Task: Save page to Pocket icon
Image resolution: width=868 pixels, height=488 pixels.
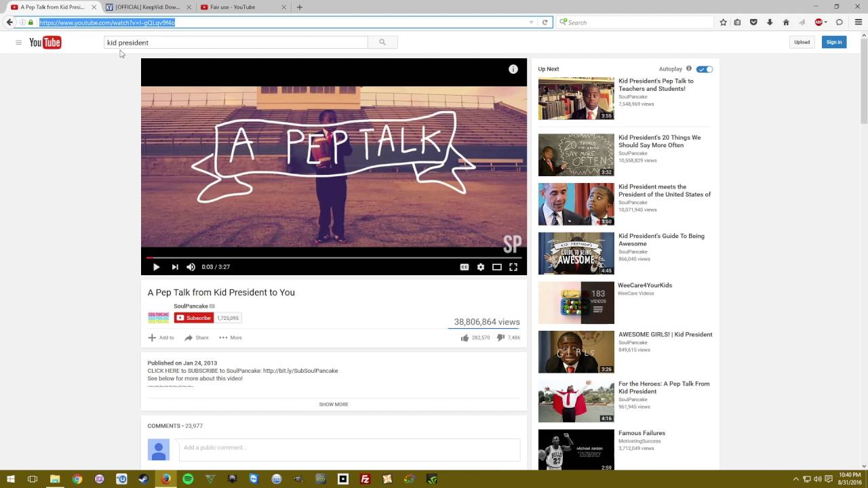Action: (753, 22)
